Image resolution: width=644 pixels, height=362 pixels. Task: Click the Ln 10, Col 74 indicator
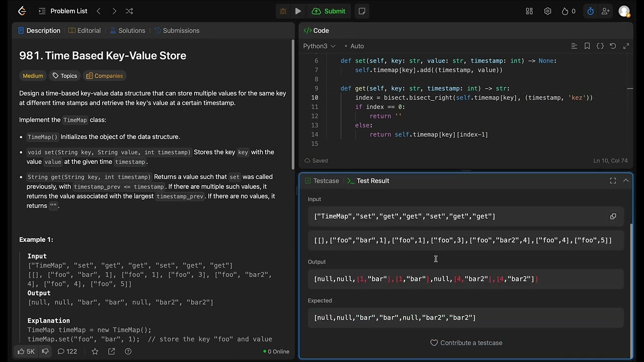(x=610, y=161)
